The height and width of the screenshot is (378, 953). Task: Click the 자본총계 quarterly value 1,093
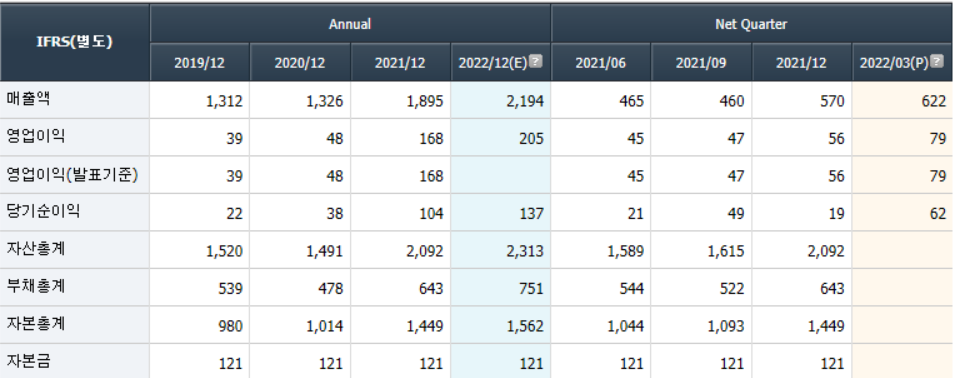point(726,326)
